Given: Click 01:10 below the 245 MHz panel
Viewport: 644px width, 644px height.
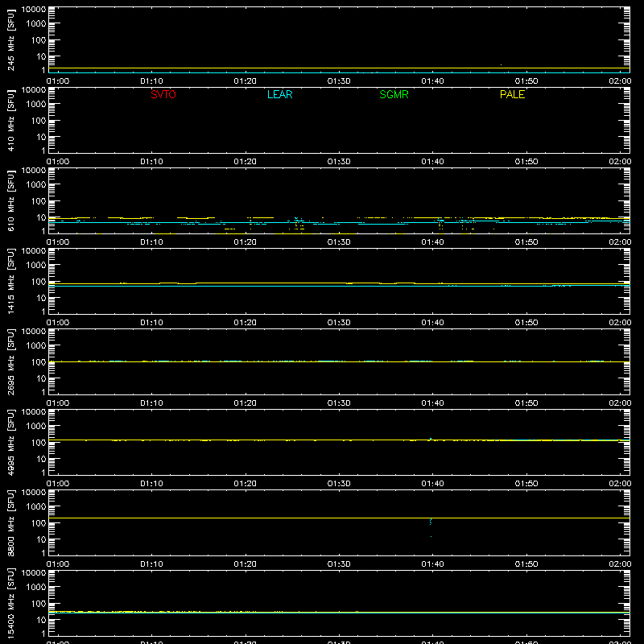Looking at the screenshot, I should point(151,81).
